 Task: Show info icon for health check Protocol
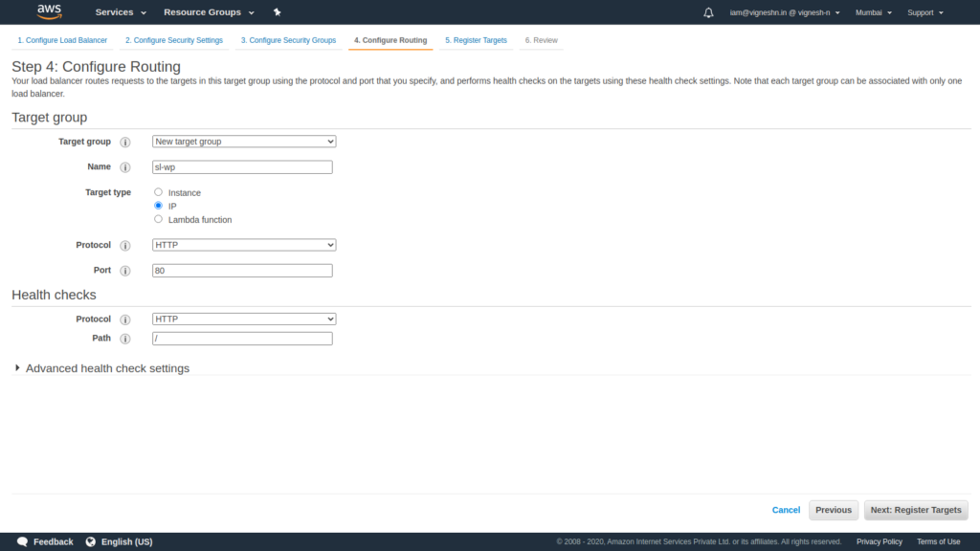coord(125,320)
